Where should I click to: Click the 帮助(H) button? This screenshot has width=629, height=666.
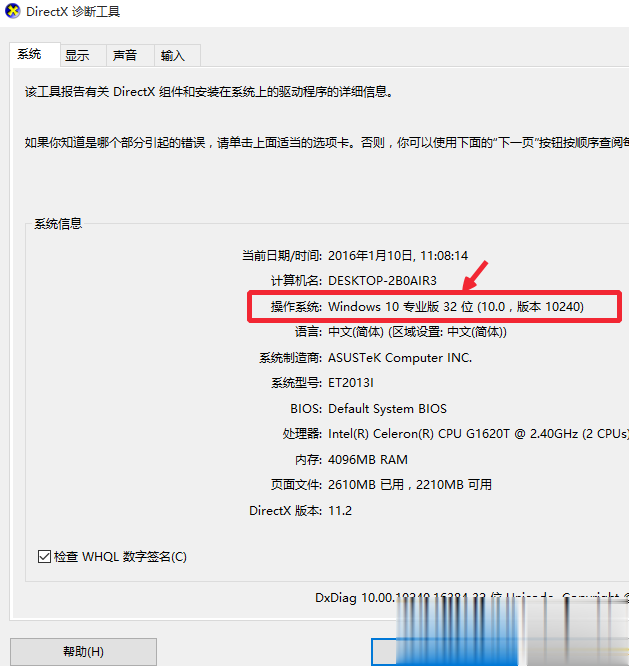[83, 652]
